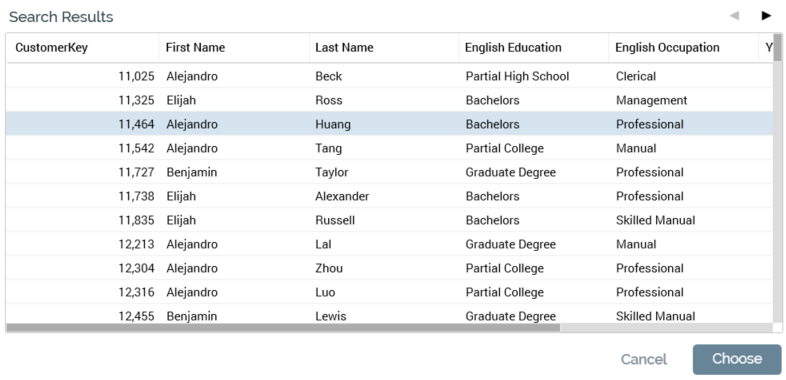Click the Choose button
The image size is (786, 380).
pos(737,359)
